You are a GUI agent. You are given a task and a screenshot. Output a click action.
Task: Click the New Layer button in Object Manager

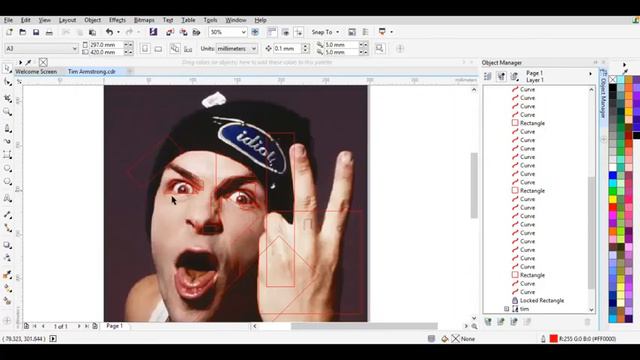[488, 322]
